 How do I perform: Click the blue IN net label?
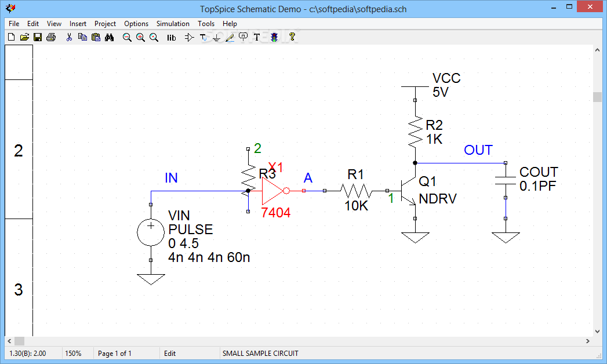point(171,178)
